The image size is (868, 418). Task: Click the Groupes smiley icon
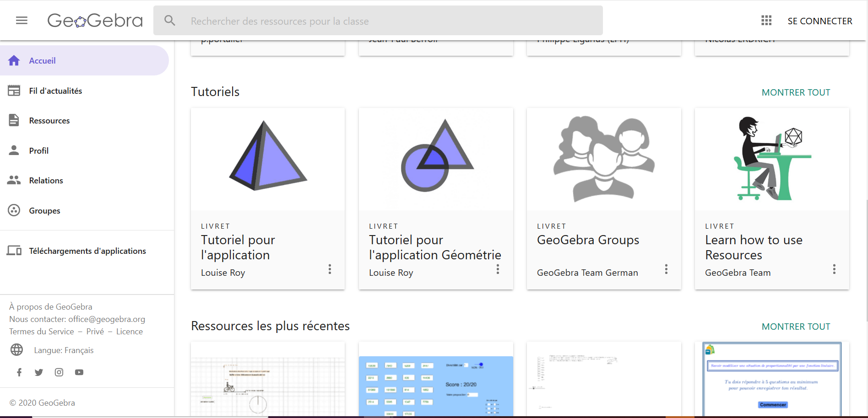pyautogui.click(x=14, y=210)
